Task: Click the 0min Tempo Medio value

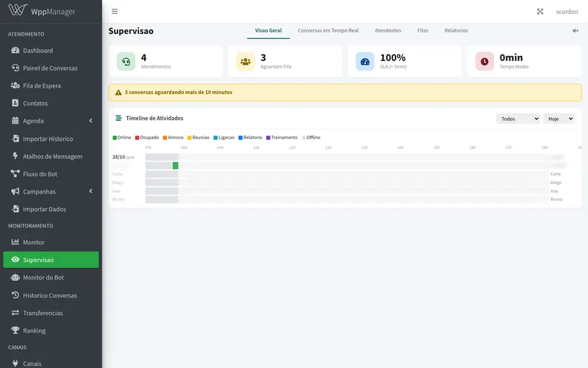Action: click(x=511, y=57)
